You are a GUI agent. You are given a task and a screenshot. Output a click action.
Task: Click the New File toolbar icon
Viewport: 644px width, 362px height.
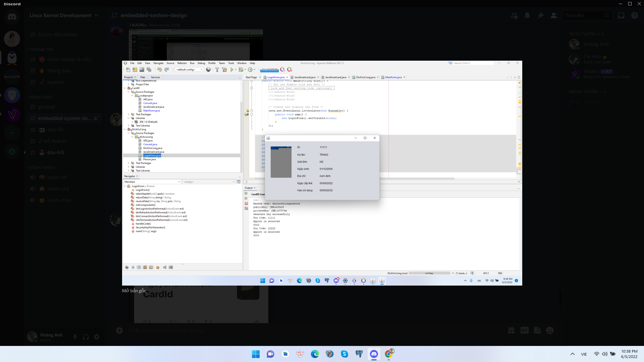(128, 70)
